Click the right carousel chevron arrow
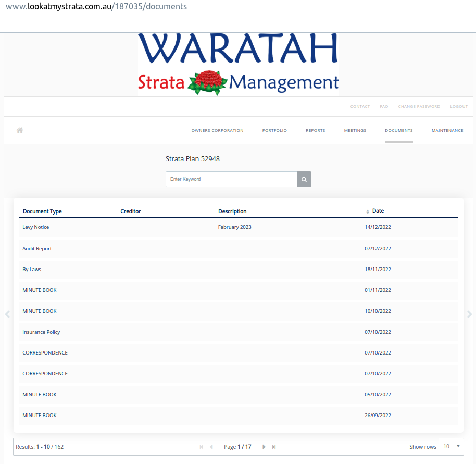The image size is (476, 464). click(469, 314)
